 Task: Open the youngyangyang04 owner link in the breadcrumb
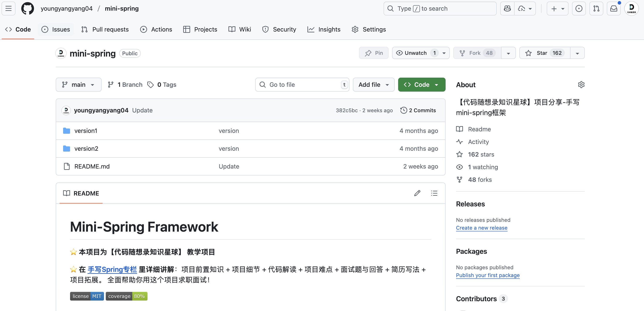(67, 8)
